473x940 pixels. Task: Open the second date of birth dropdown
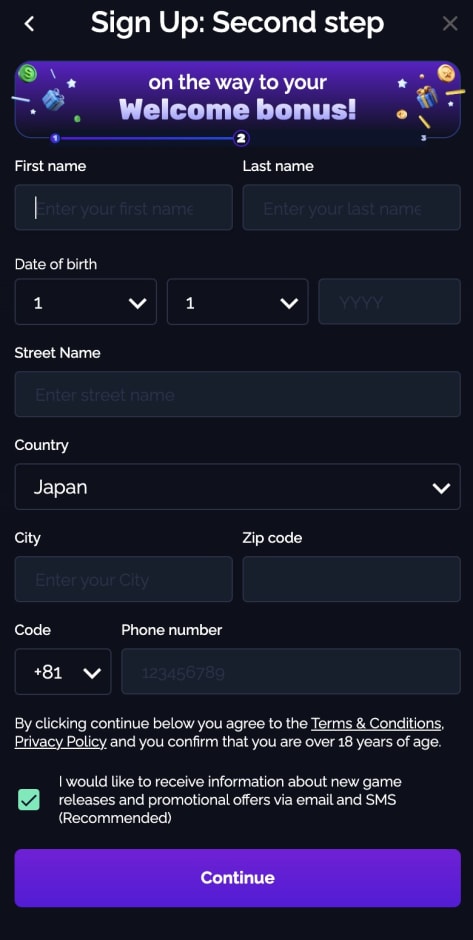[x=237, y=302]
